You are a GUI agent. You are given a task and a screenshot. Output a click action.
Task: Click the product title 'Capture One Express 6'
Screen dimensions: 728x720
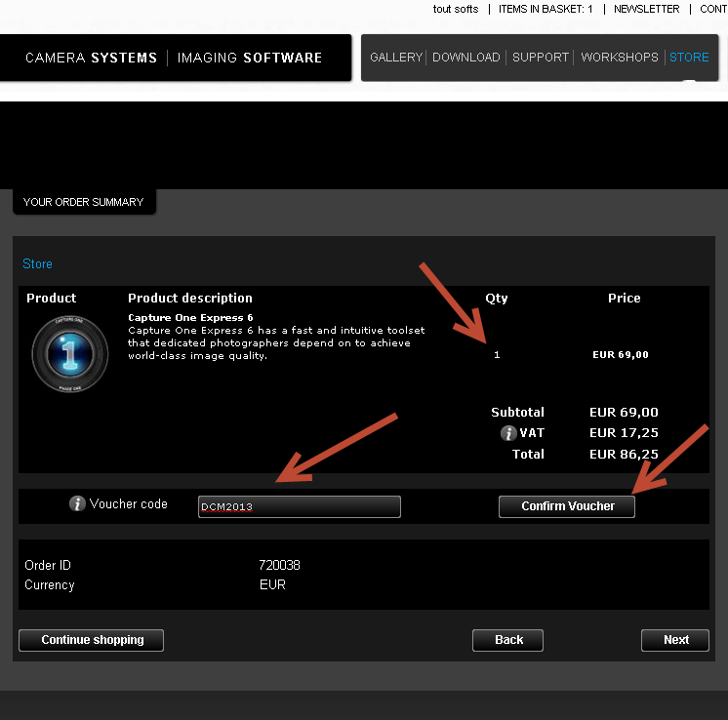[190, 317]
